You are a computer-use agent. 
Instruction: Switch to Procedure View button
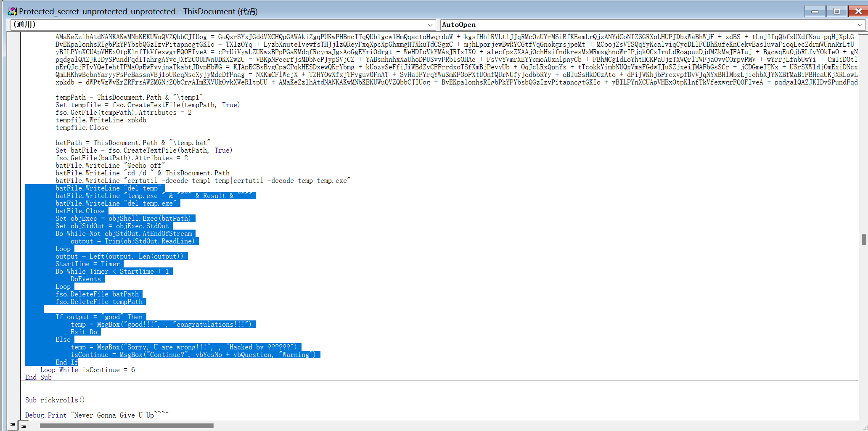[13, 425]
